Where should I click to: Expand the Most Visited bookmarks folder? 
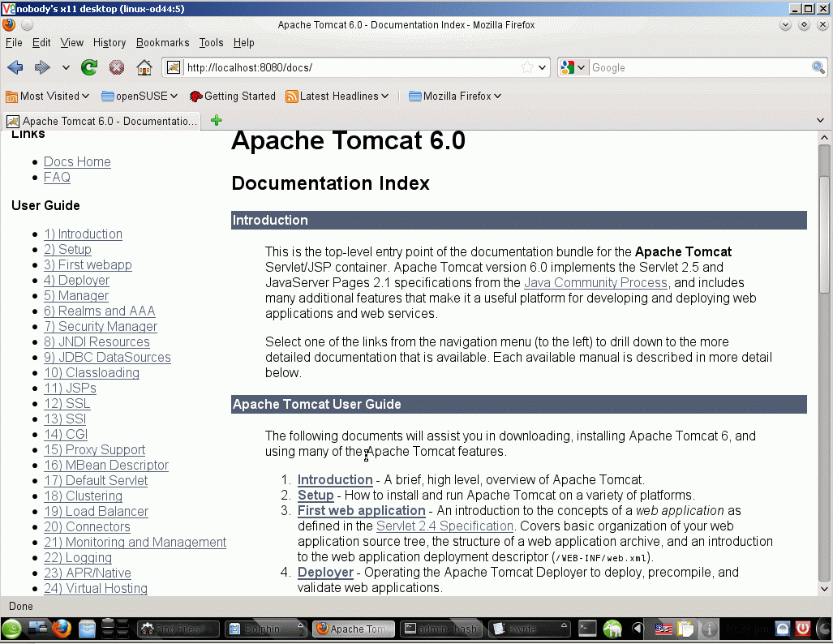(47, 97)
